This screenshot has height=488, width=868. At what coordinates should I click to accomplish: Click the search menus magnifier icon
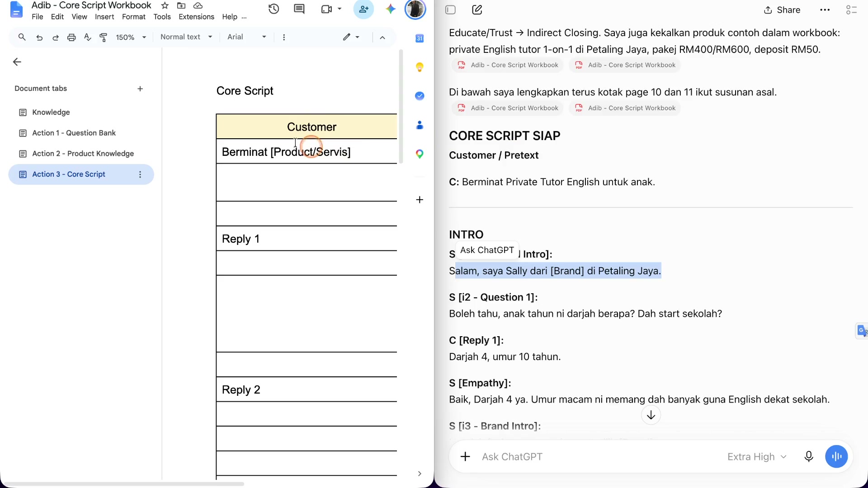(22, 37)
